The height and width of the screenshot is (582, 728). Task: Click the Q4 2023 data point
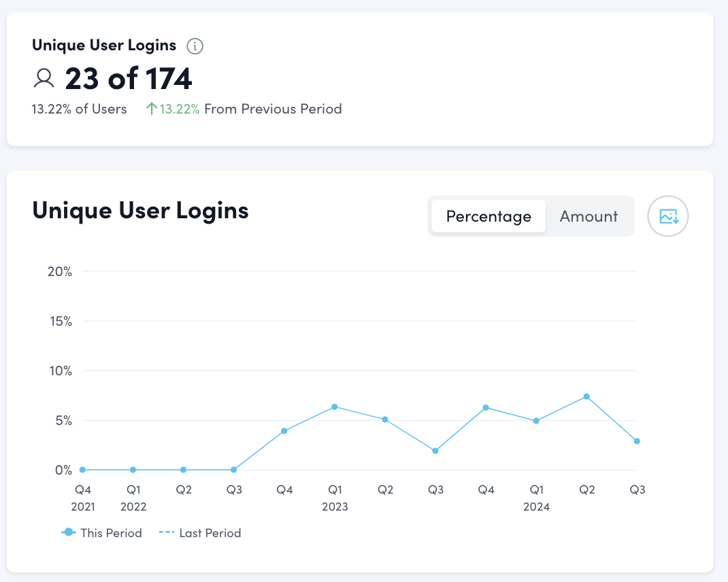[x=486, y=407]
